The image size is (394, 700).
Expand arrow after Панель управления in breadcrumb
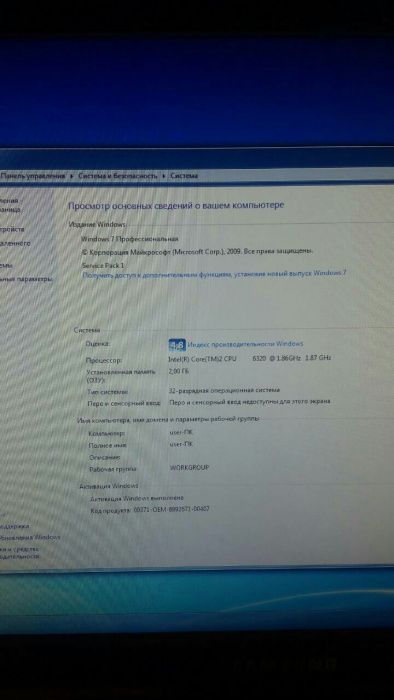tap(71, 176)
